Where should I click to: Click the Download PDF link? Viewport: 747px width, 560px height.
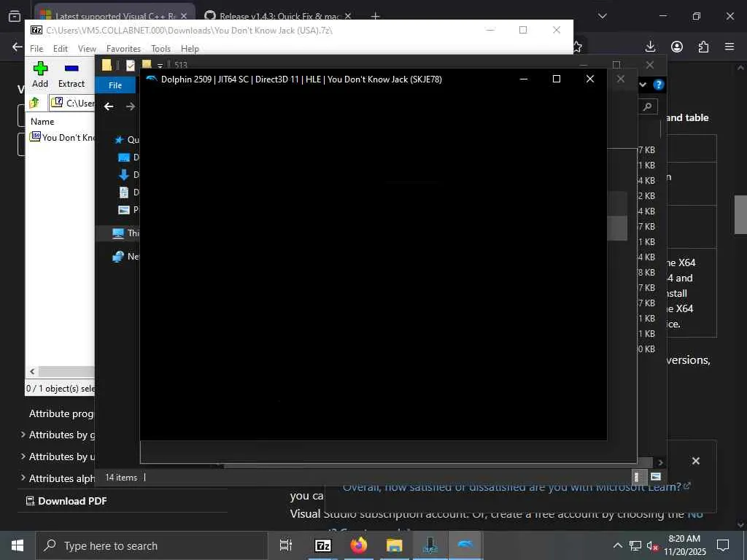coord(66,501)
